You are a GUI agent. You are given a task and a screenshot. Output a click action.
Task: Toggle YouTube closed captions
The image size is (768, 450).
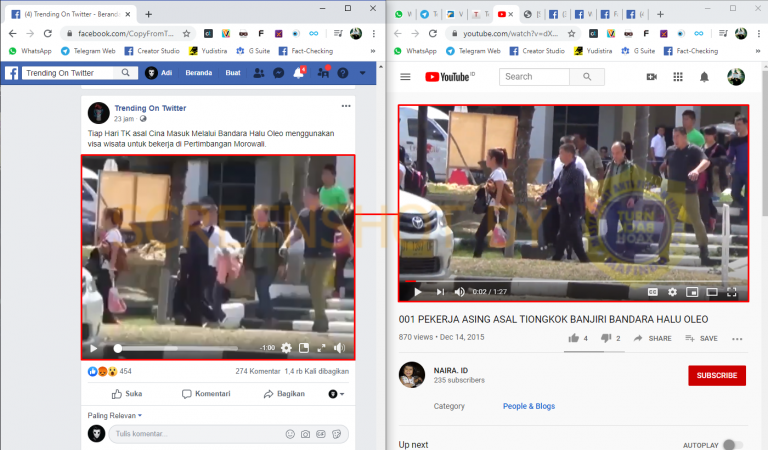(652, 292)
